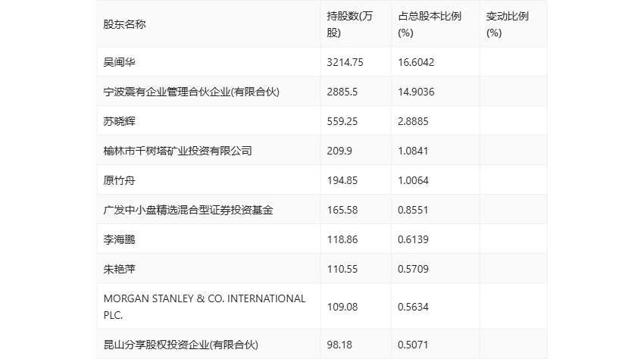This screenshot has width=644, height=359.
Task: Select shareholder name 原竹舟
Action: click(x=119, y=180)
